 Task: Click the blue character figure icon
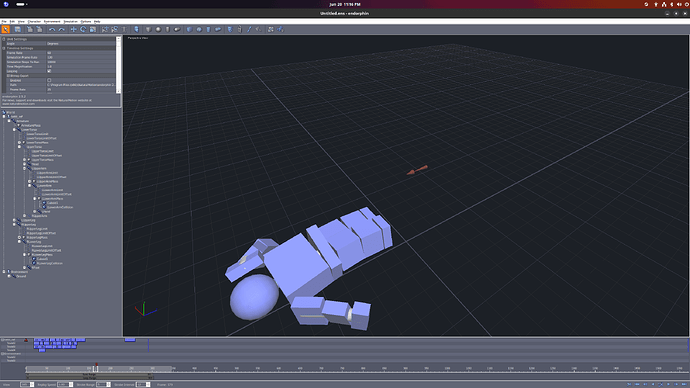click(136, 29)
